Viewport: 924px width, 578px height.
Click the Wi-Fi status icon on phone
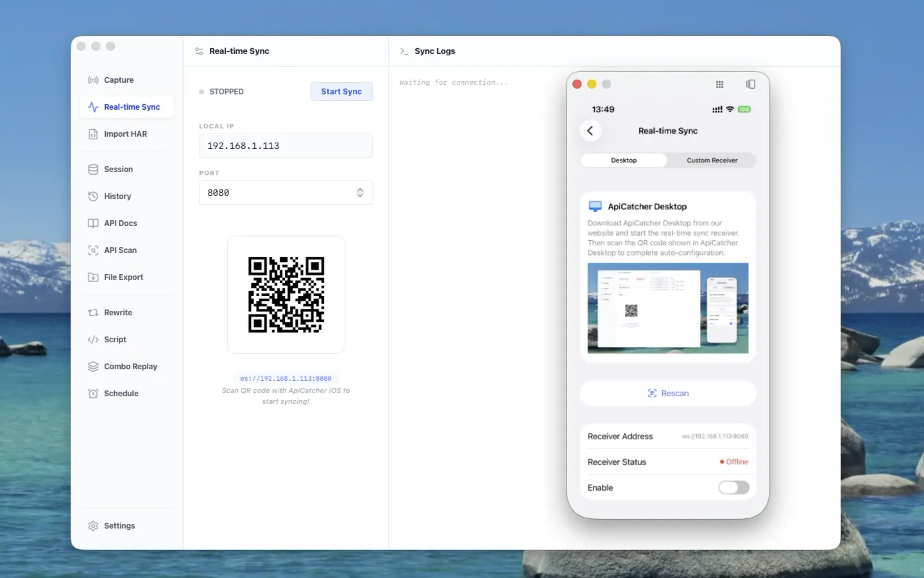pos(730,109)
